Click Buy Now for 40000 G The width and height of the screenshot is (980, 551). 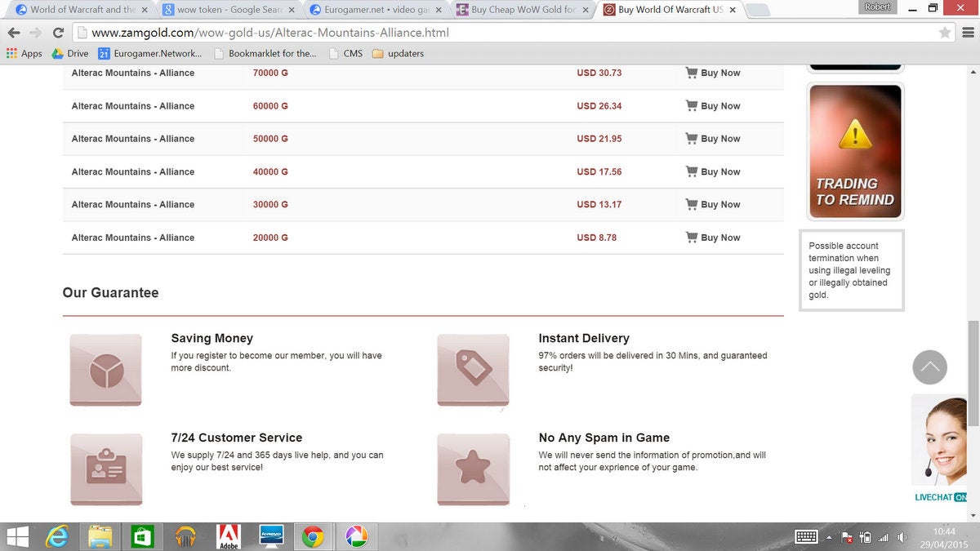click(x=713, y=171)
